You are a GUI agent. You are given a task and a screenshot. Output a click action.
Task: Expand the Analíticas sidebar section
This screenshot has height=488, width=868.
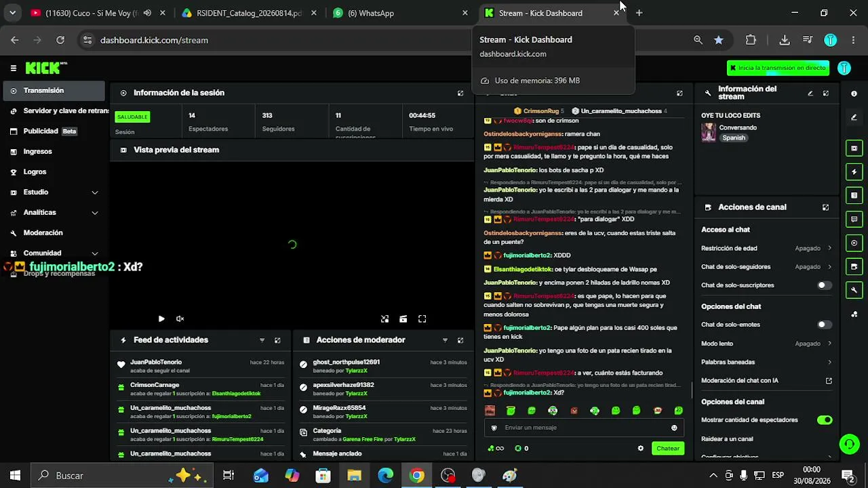point(54,212)
